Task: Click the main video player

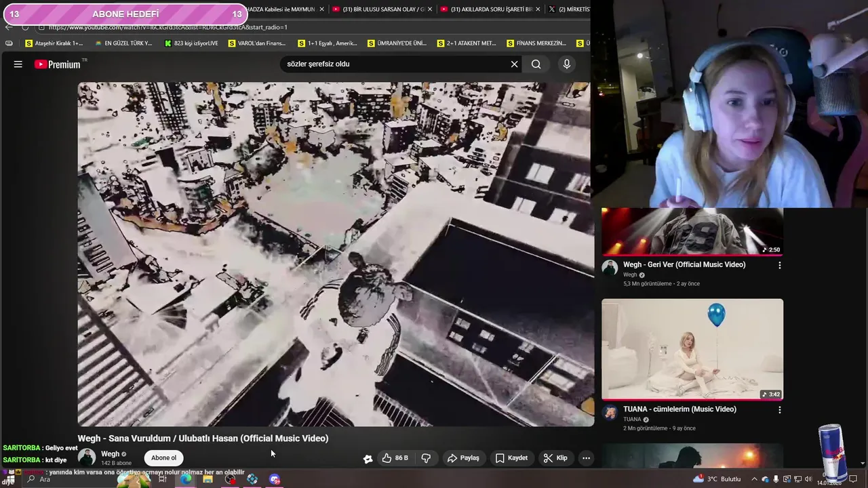Action: (336, 254)
